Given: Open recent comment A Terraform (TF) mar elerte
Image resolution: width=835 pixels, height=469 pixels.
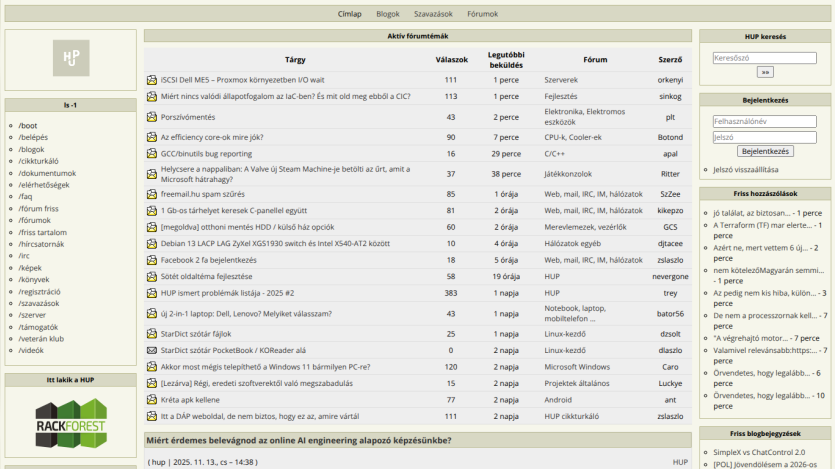Looking at the screenshot, I should (x=763, y=225).
